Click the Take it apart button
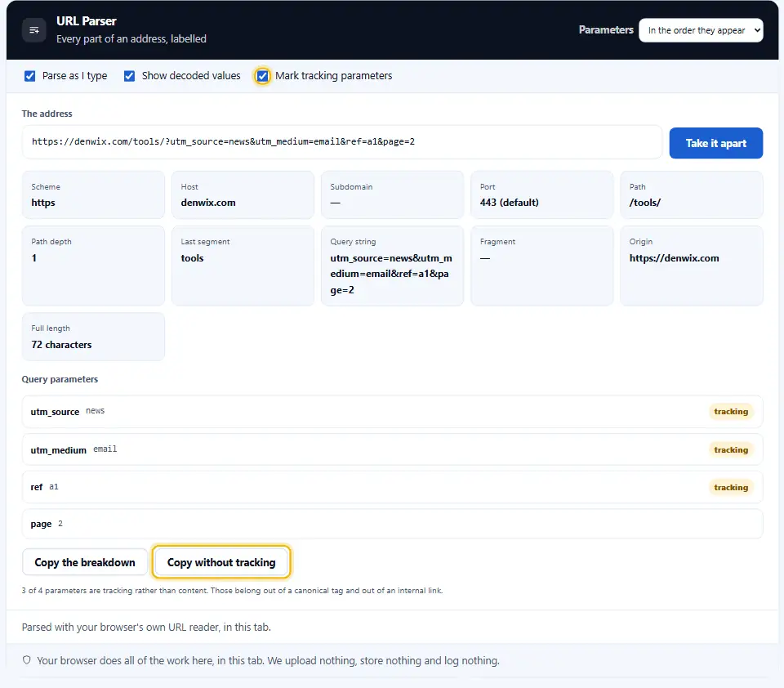 (715, 143)
